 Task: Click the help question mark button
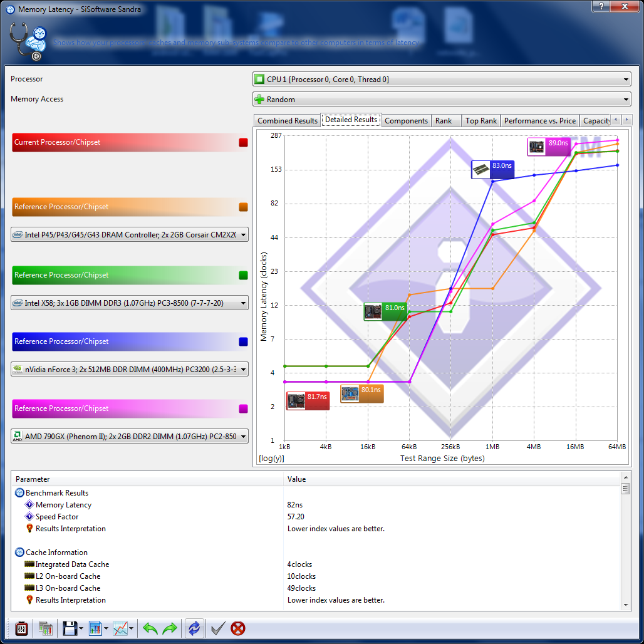pyautogui.click(x=601, y=6)
